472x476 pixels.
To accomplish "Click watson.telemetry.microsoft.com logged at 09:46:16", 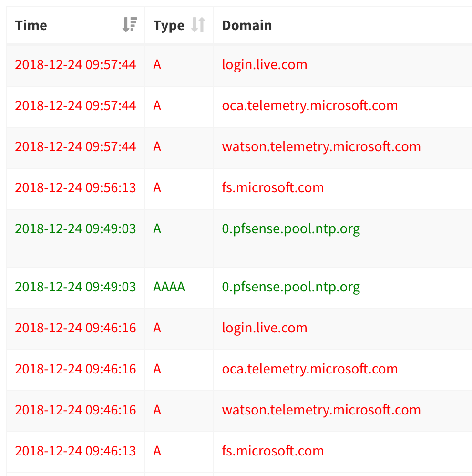I will [x=321, y=410].
